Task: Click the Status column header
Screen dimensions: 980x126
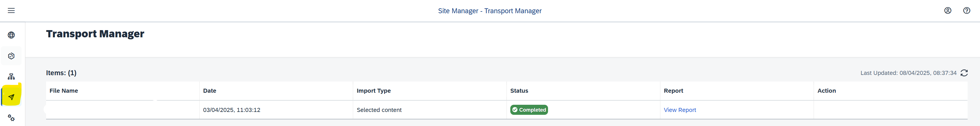Action: coord(519,91)
